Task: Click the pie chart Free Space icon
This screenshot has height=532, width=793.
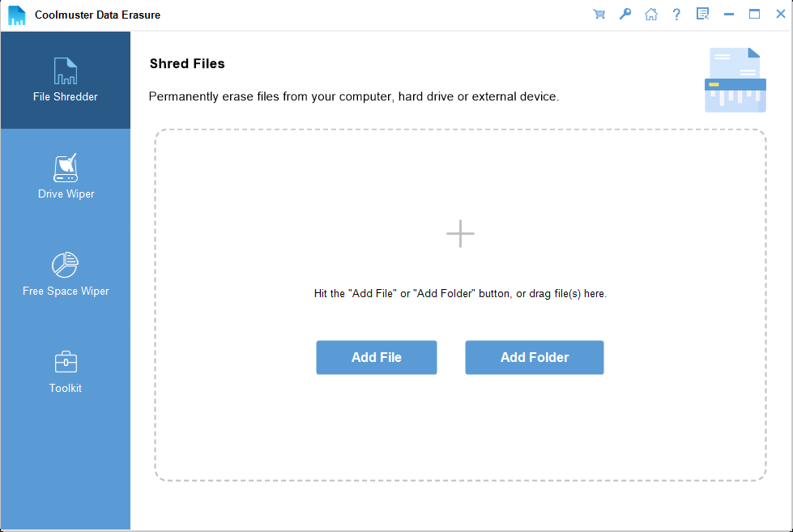Action: 66,265
